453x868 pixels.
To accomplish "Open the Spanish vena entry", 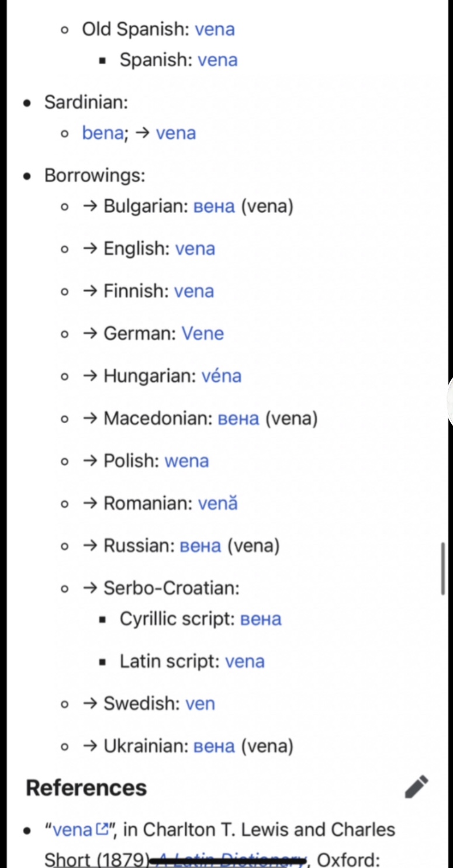I will [x=217, y=60].
